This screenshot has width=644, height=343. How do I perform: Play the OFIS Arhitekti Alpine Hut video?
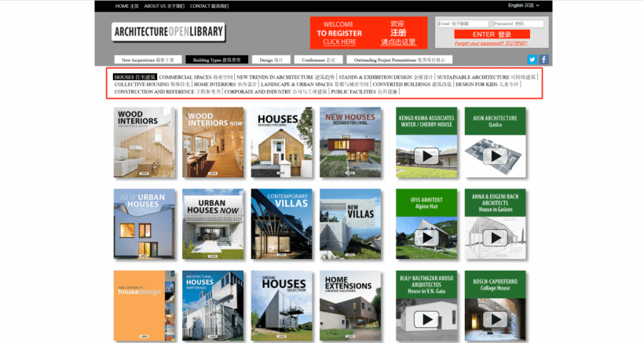(426, 237)
